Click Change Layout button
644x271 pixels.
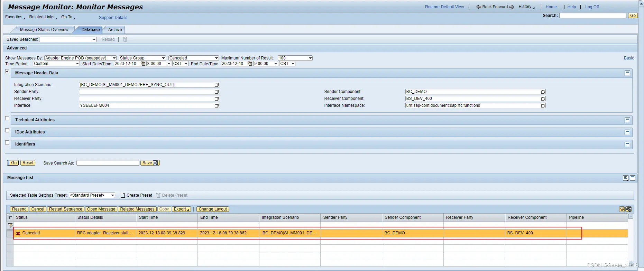coord(213,209)
